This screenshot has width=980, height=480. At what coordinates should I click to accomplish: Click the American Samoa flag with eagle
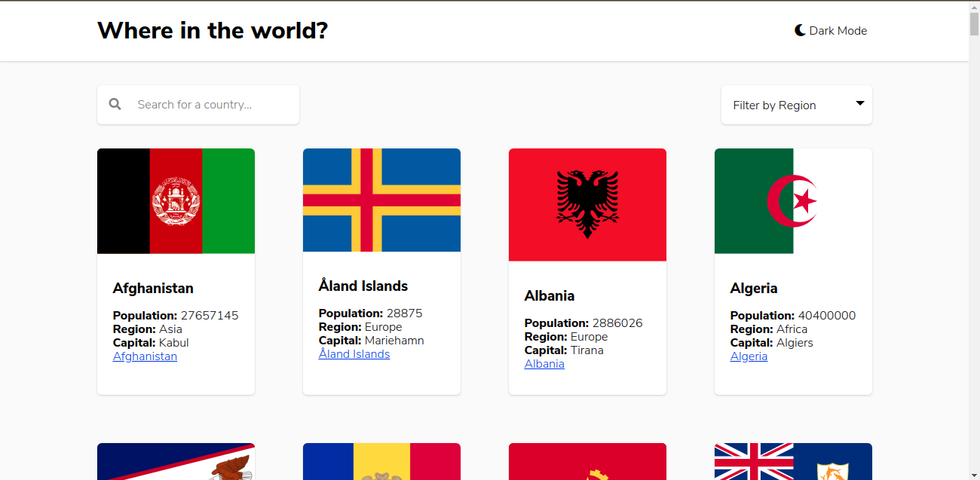pyautogui.click(x=176, y=461)
